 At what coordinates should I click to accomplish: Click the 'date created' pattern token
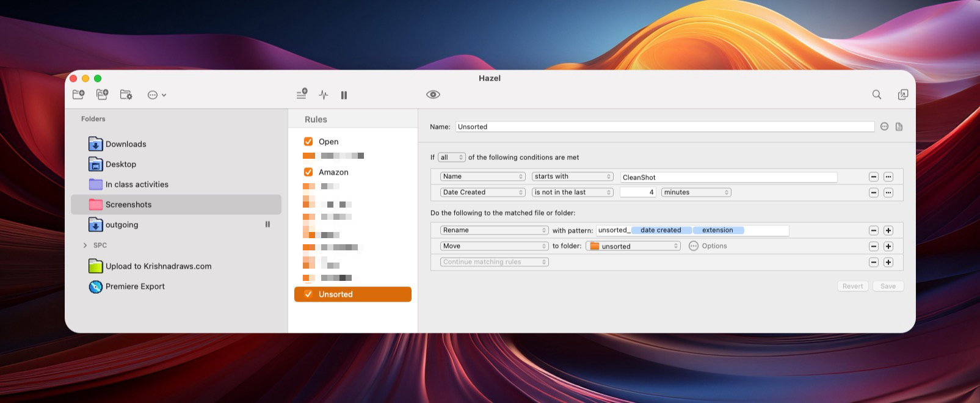661,230
